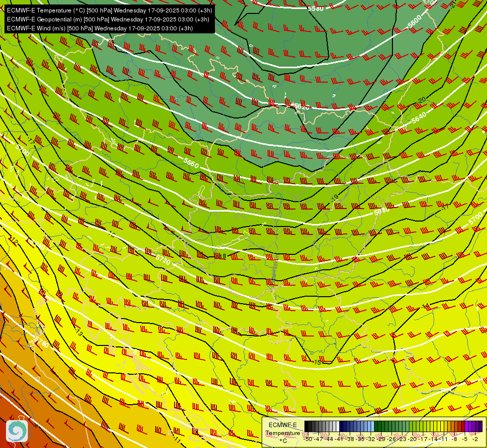The width and height of the screenshot is (487, 448).
Task: Click the 5580 geopotential contour label
Action: pos(315,8)
